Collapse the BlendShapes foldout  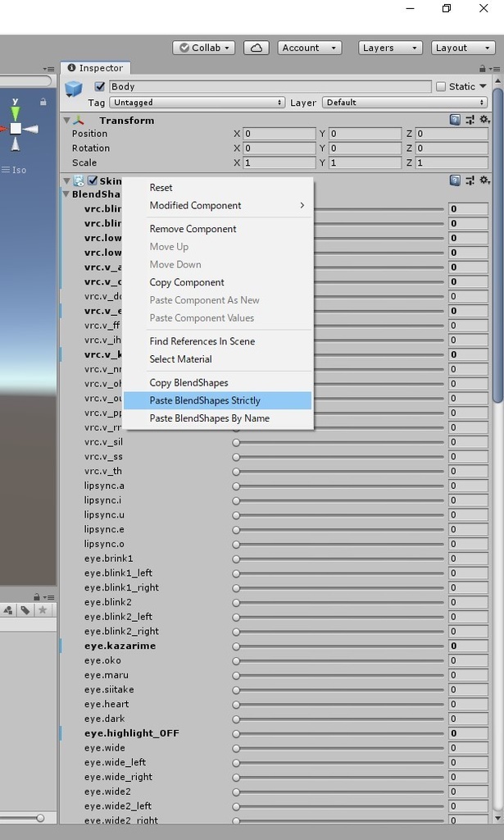(x=66, y=194)
